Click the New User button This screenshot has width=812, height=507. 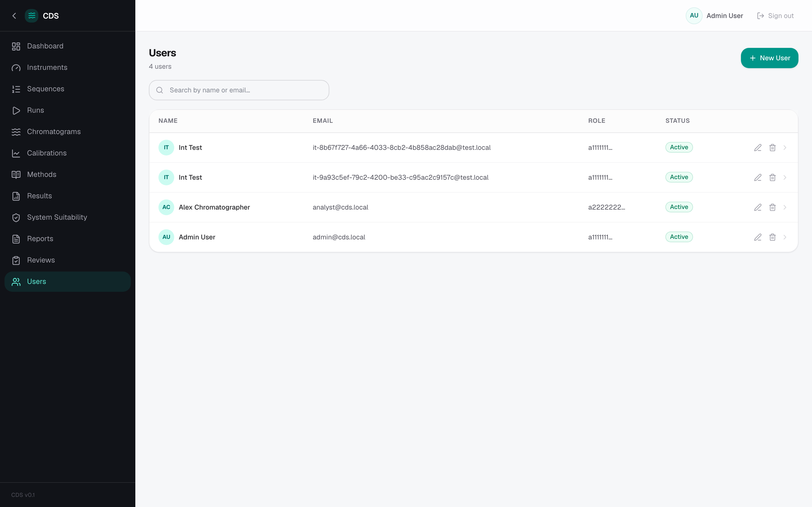point(769,58)
